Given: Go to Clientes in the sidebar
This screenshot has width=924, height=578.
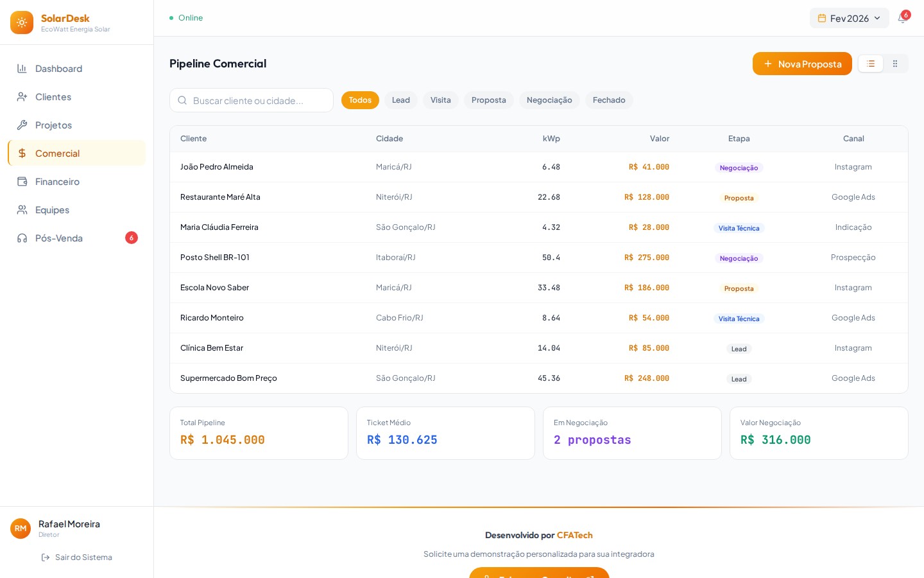Looking at the screenshot, I should pos(53,97).
